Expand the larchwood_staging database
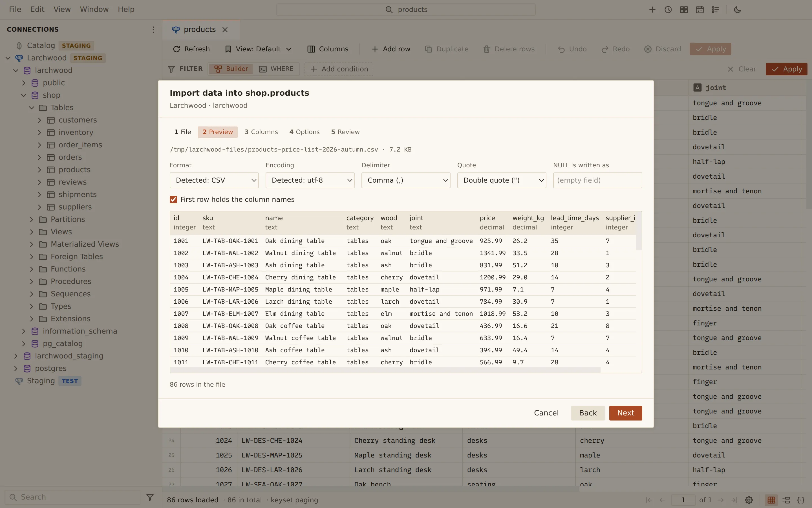 (16, 356)
